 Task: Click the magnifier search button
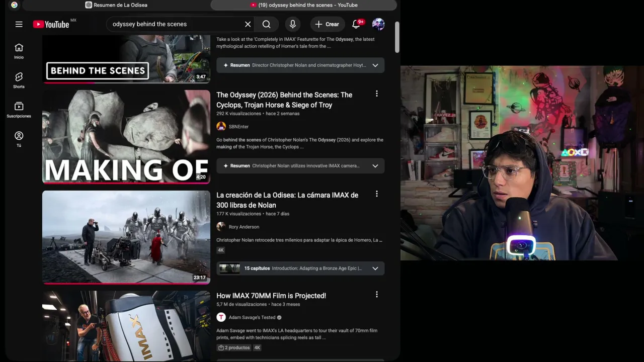[x=267, y=24]
